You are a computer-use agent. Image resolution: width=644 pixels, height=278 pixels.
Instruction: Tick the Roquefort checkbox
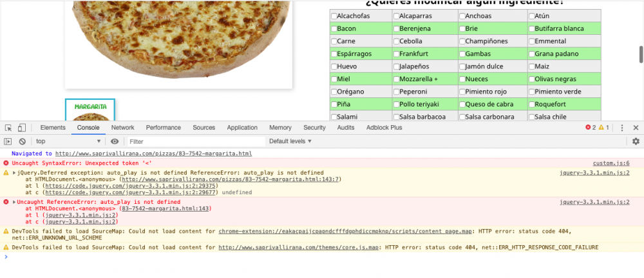532,104
